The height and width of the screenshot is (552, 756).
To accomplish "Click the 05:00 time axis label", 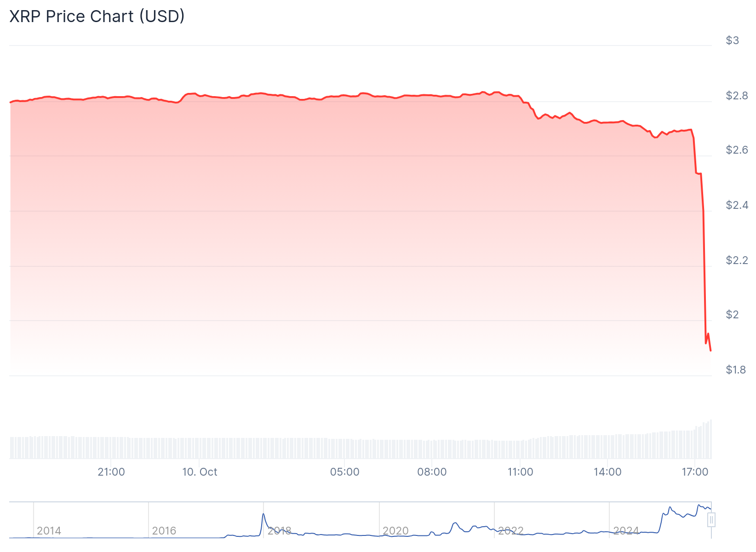I will pyautogui.click(x=344, y=472).
